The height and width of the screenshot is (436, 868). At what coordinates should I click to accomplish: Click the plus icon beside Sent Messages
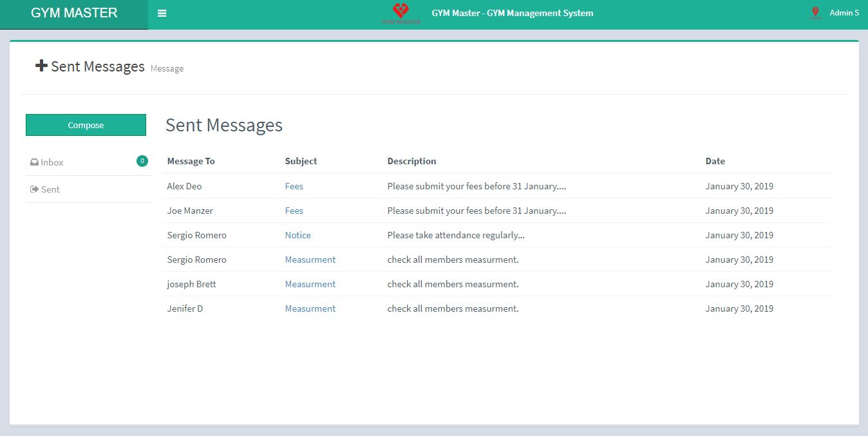[41, 66]
